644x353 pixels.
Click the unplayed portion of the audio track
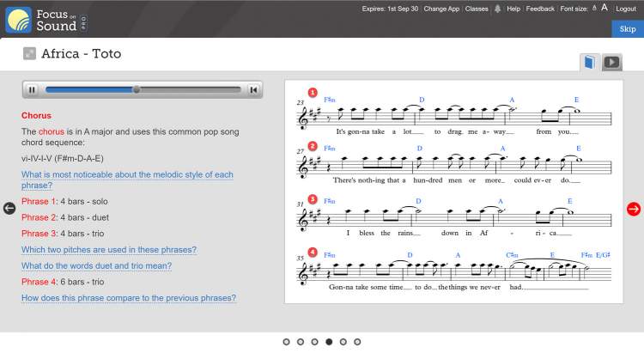pos(190,89)
